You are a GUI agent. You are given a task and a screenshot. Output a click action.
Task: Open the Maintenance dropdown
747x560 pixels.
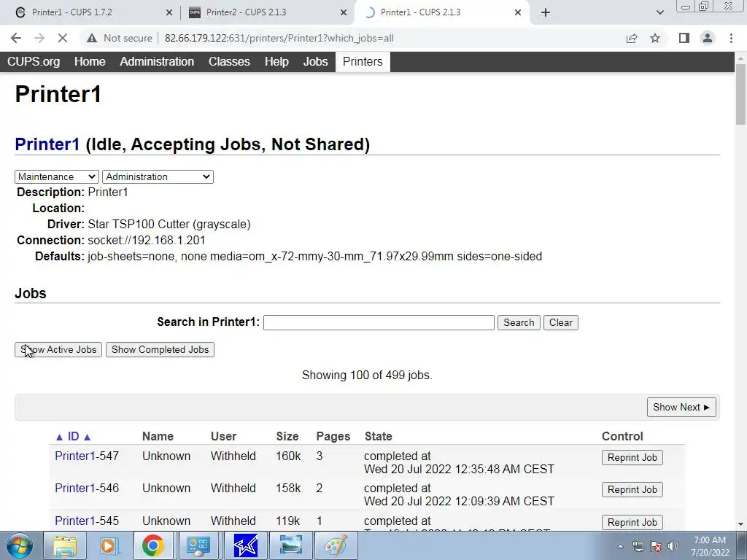coord(57,176)
